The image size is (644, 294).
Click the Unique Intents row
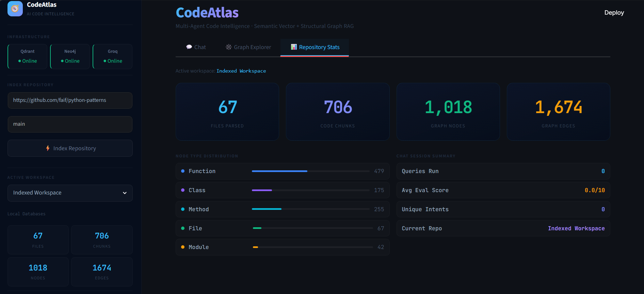tap(503, 209)
